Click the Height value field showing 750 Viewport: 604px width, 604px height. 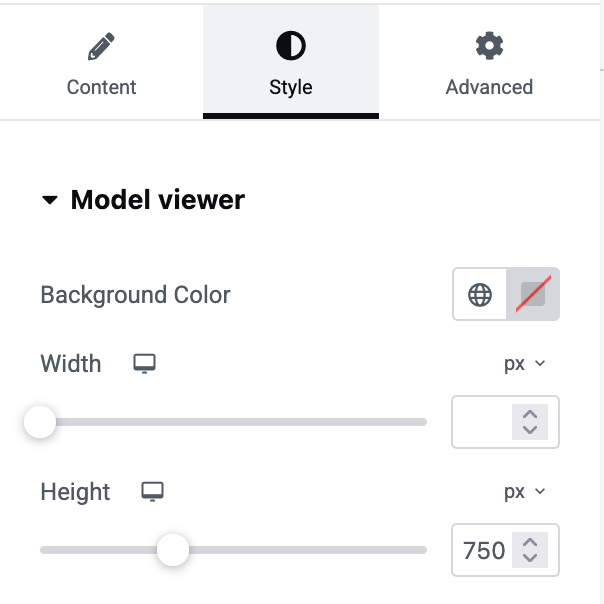pos(484,550)
